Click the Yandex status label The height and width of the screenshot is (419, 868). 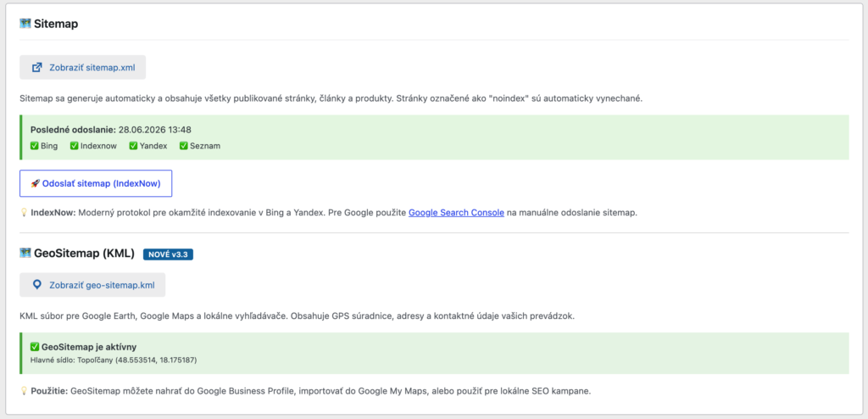tap(153, 146)
